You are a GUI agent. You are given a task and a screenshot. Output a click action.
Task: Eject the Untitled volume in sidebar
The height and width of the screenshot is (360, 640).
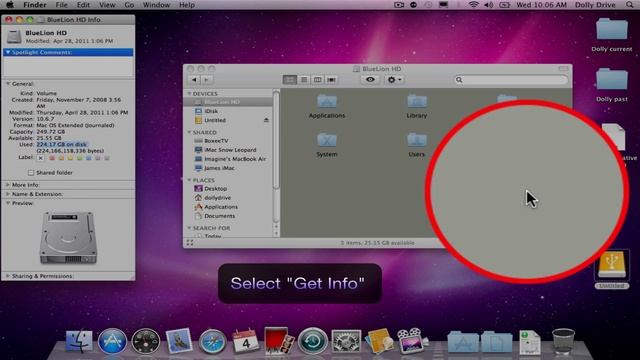point(266,120)
